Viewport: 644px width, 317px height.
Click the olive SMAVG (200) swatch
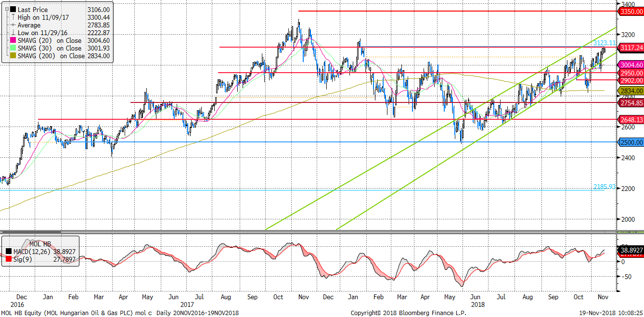coord(13,56)
